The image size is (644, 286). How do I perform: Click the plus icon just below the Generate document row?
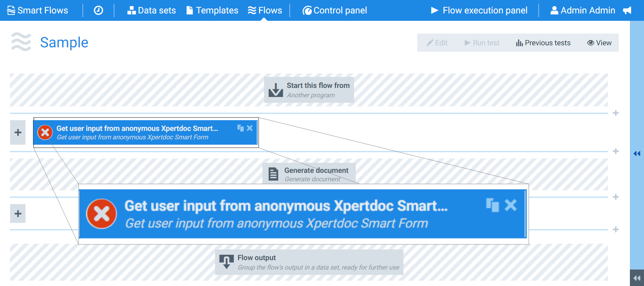pyautogui.click(x=616, y=197)
